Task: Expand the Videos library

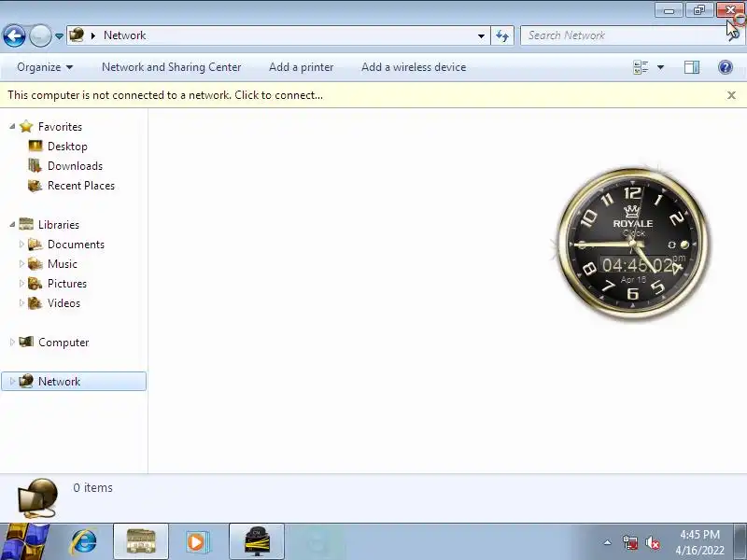Action: (x=21, y=302)
